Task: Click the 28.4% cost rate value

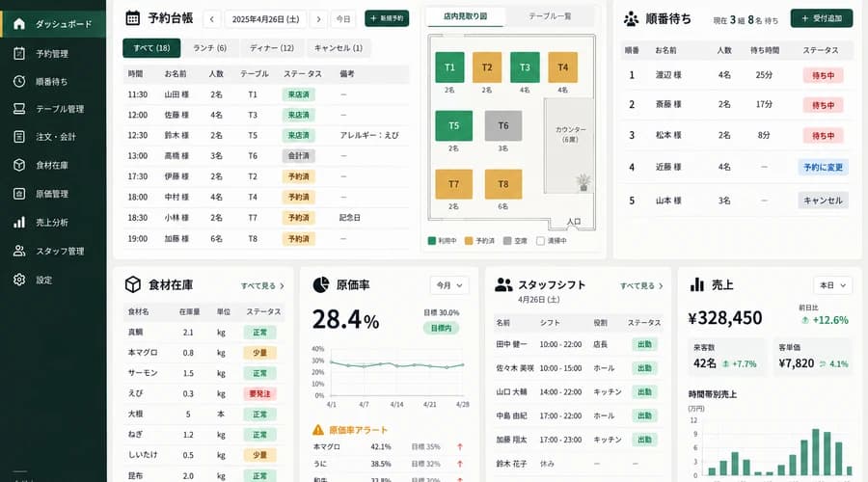Action: point(345,320)
